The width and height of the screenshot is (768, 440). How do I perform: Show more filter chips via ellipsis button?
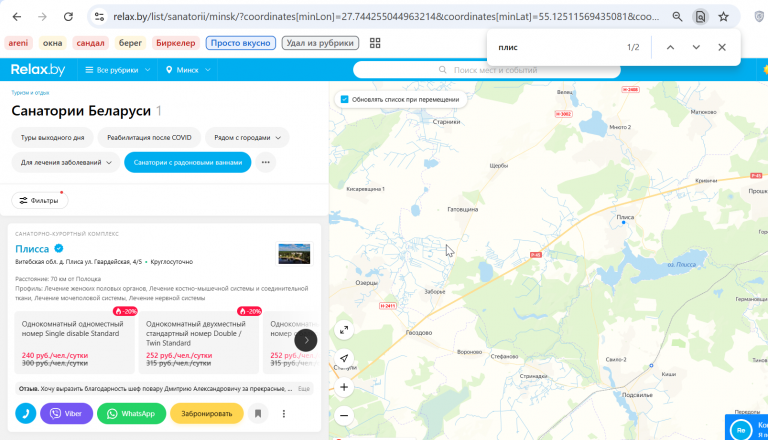click(x=265, y=162)
